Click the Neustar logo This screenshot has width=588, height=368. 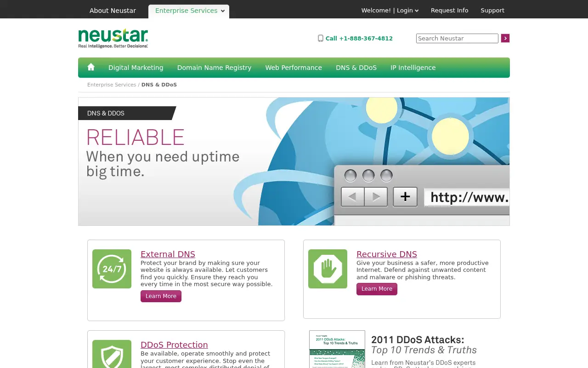pos(113,39)
